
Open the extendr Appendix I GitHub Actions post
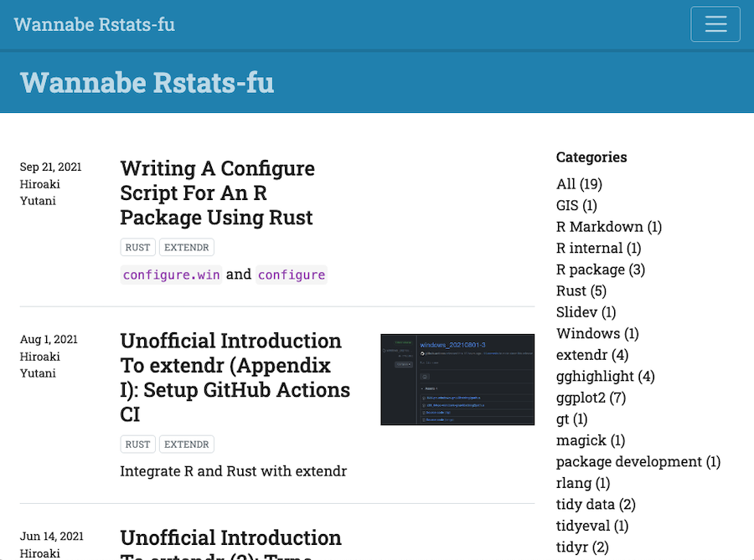pos(235,378)
